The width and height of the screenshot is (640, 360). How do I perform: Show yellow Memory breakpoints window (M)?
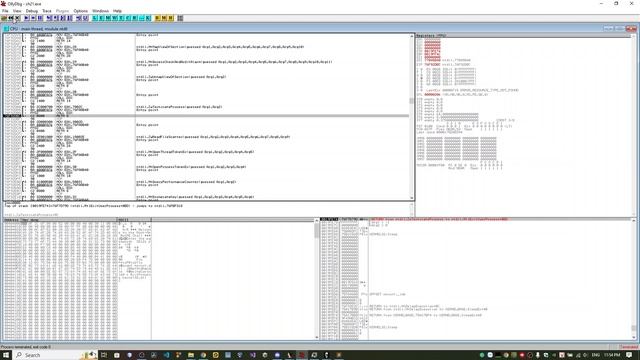tap(164, 18)
